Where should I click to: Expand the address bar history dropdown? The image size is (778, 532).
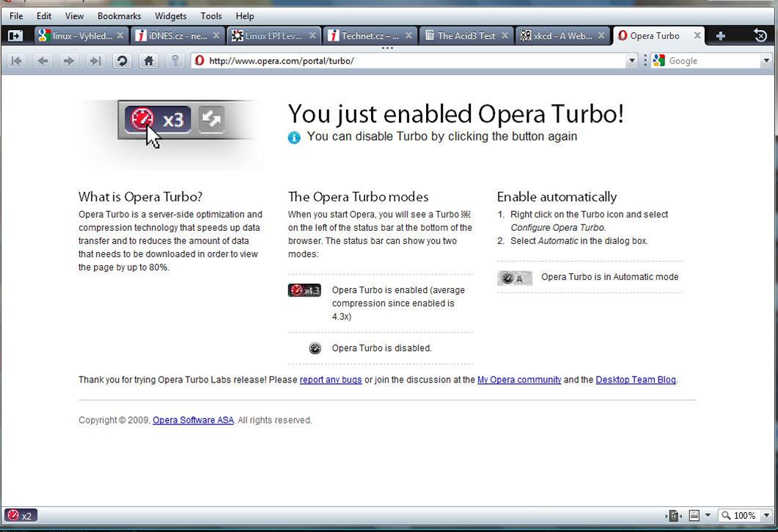(x=631, y=61)
